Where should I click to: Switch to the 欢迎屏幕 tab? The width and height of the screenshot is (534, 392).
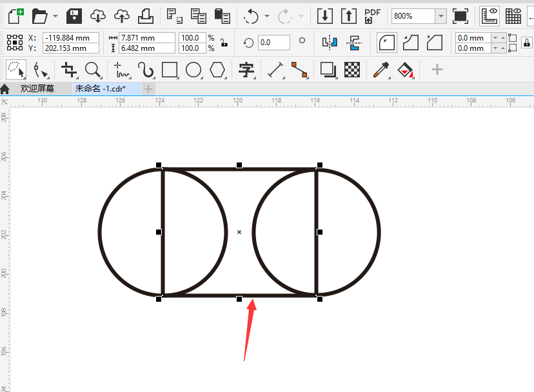[37, 89]
